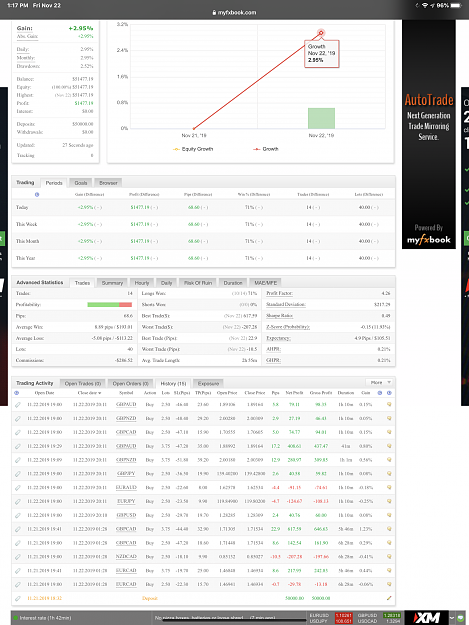The height and width of the screenshot is (625, 469).
Task: Click the green shield icon in the bottom bar
Action: point(461,618)
